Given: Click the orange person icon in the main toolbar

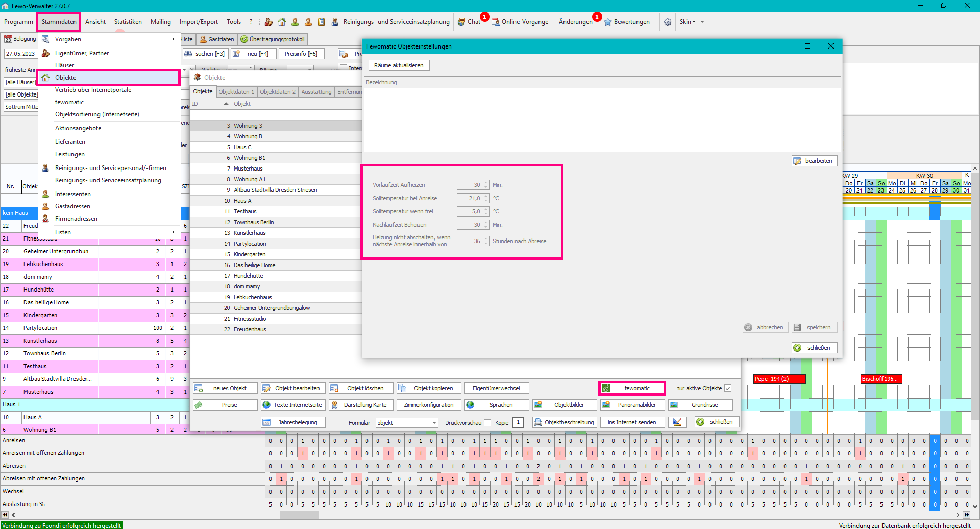Looking at the screenshot, I should point(308,22).
